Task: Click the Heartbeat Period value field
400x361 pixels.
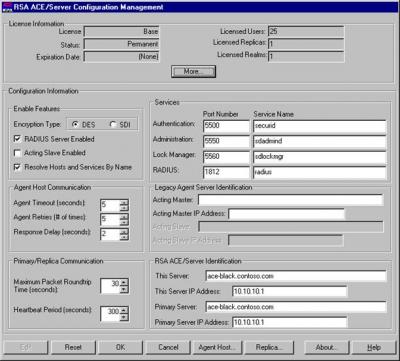Action: (110, 314)
